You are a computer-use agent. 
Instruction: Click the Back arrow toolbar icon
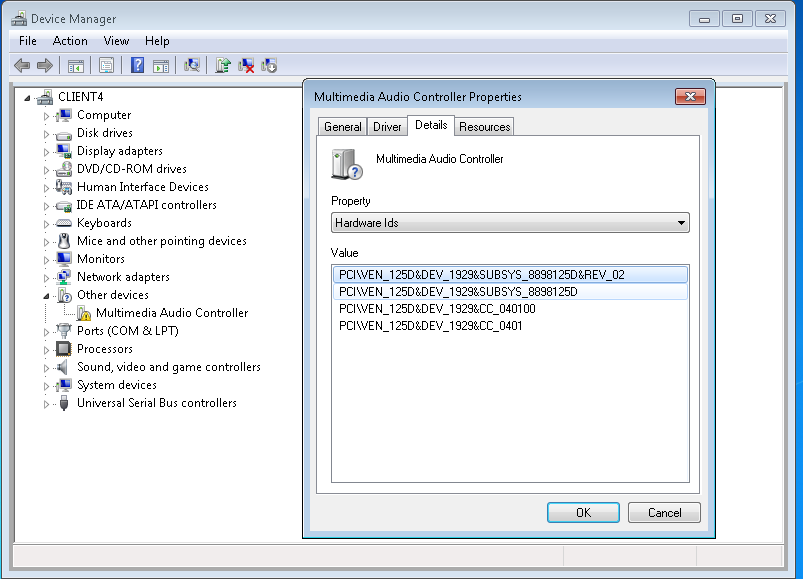pyautogui.click(x=21, y=65)
